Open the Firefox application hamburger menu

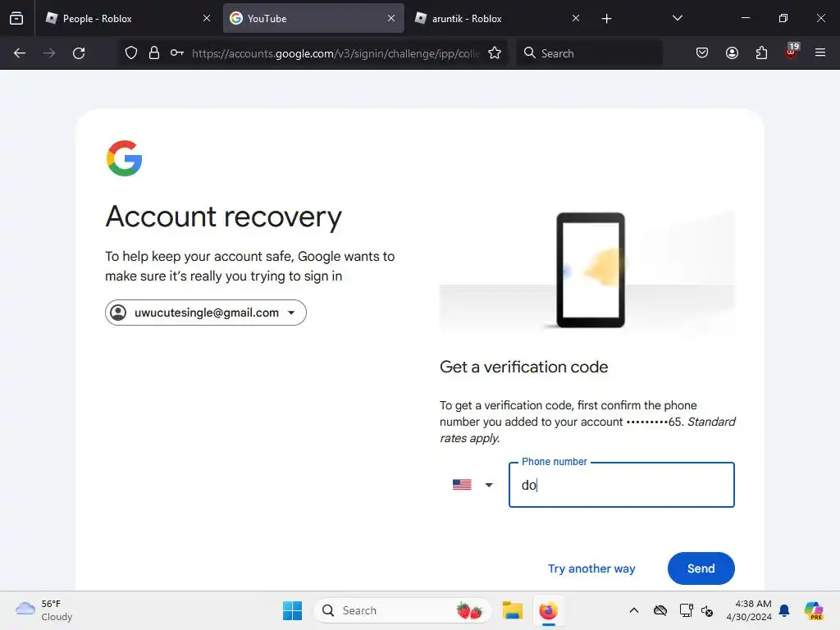(820, 52)
